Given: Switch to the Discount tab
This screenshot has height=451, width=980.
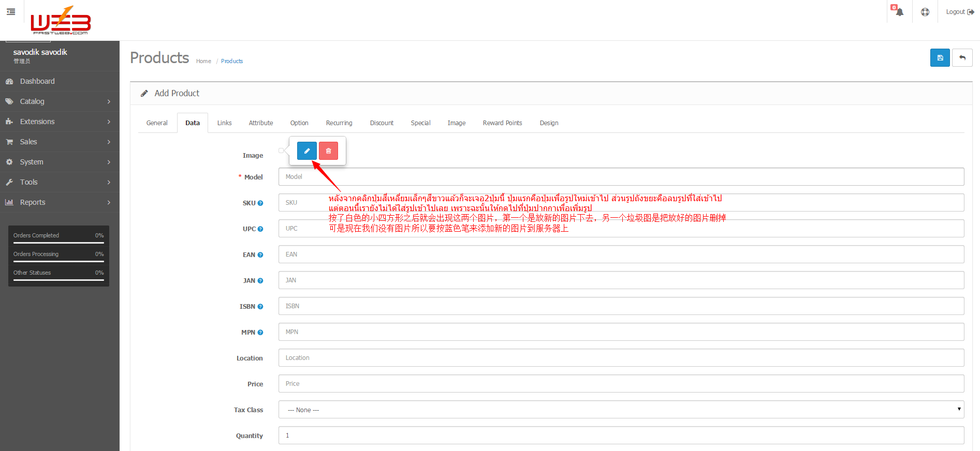Looking at the screenshot, I should point(382,123).
